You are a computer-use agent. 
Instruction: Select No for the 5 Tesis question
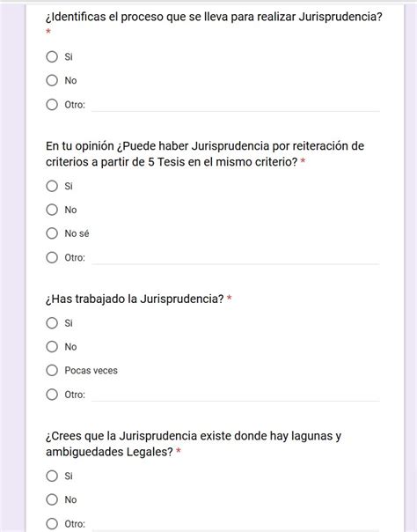(52, 210)
